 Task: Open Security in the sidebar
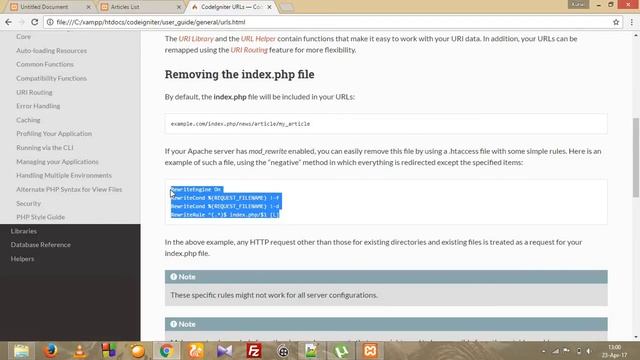tap(29, 203)
